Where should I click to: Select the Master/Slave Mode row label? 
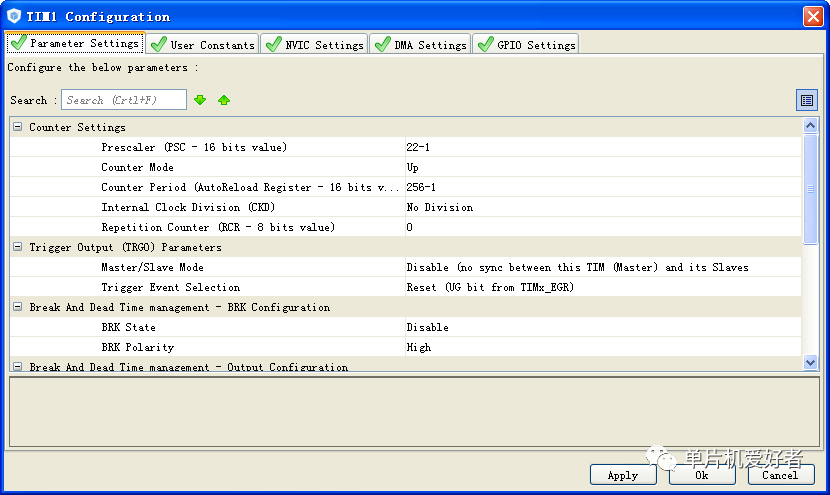[x=152, y=267]
